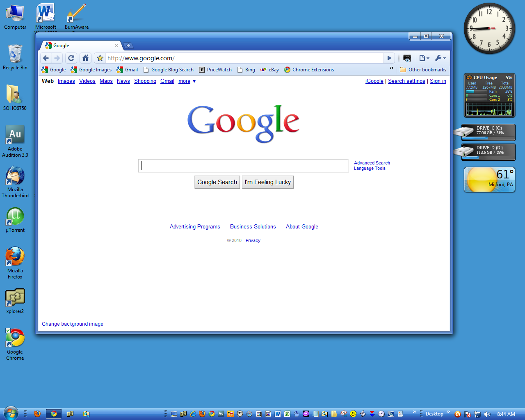Image resolution: width=525 pixels, height=420 pixels.
Task: Click the Sign in link
Action: (438, 81)
